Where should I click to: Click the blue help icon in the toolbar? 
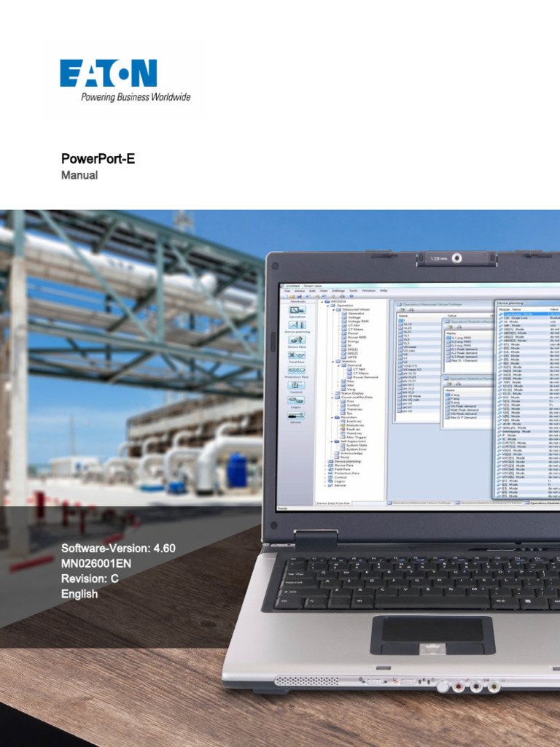[351, 296]
